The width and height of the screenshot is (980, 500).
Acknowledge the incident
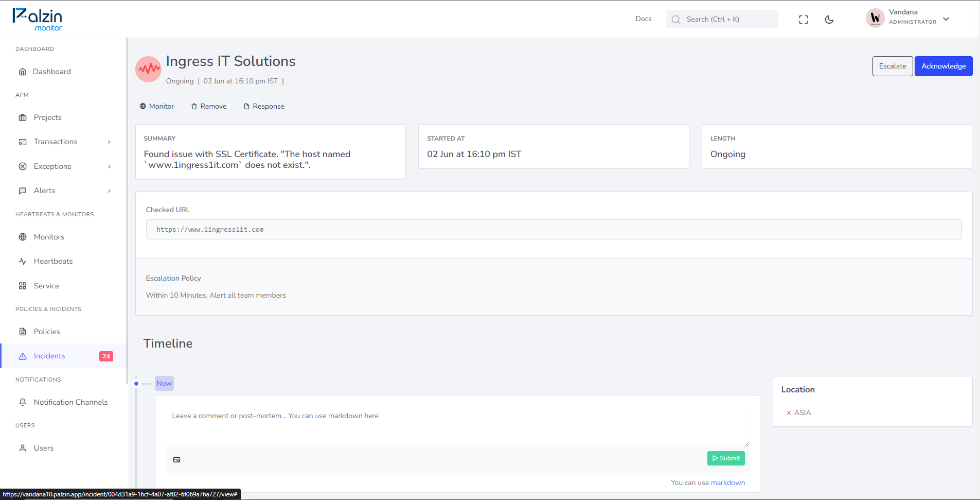coord(943,66)
